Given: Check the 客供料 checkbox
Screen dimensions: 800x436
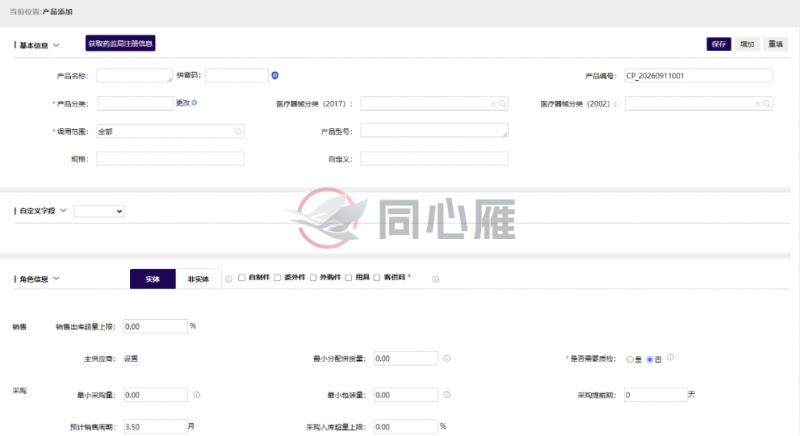Looking at the screenshot, I should (377, 277).
